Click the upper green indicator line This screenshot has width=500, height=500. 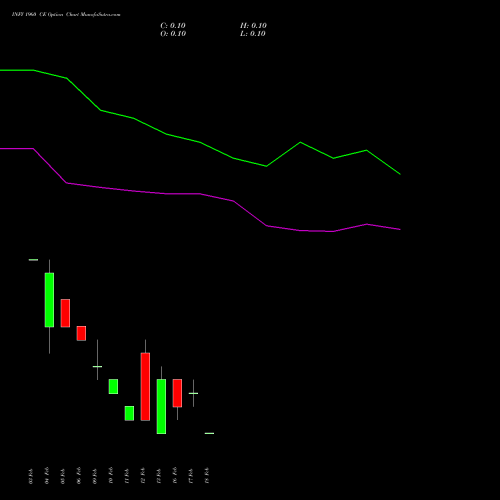coord(200,142)
